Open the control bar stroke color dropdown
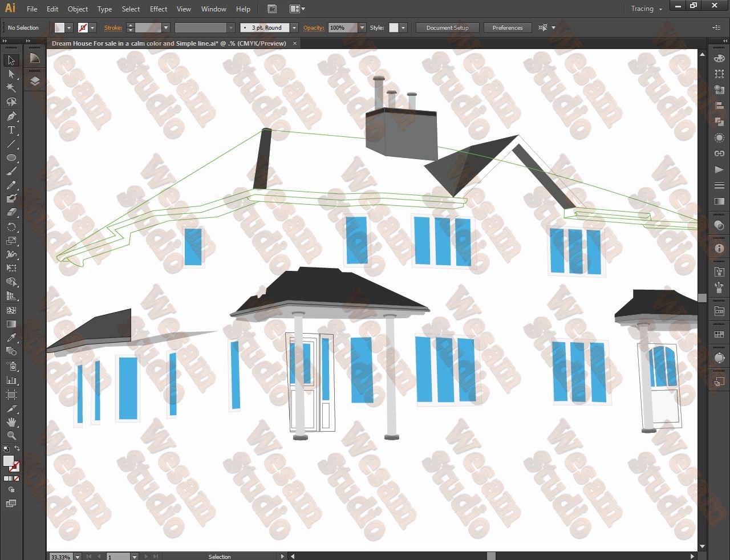Viewport: 730px width, 560px height. 92,27
